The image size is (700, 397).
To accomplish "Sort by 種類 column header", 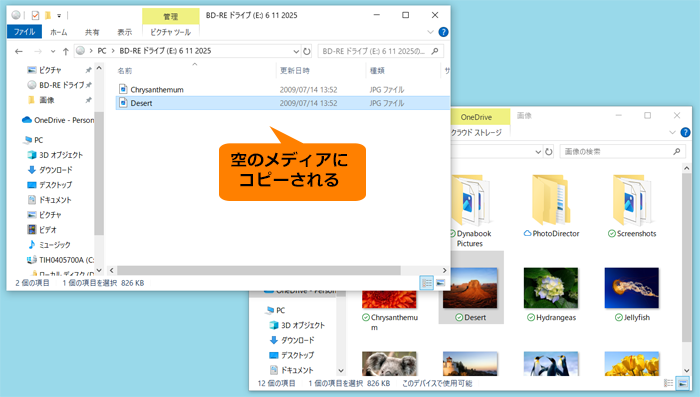I will (x=377, y=71).
